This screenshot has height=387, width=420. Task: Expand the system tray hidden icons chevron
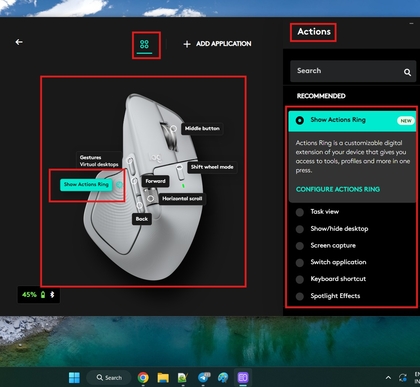388,378
